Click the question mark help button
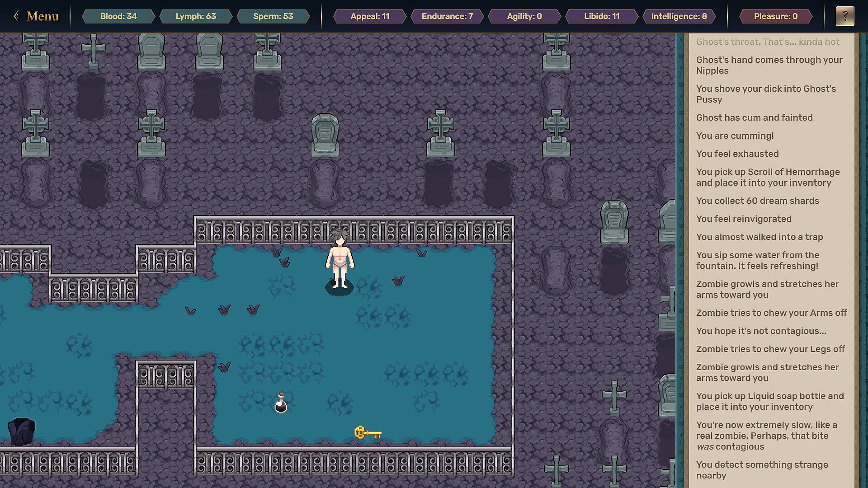The width and height of the screenshot is (868, 488). [x=844, y=16]
